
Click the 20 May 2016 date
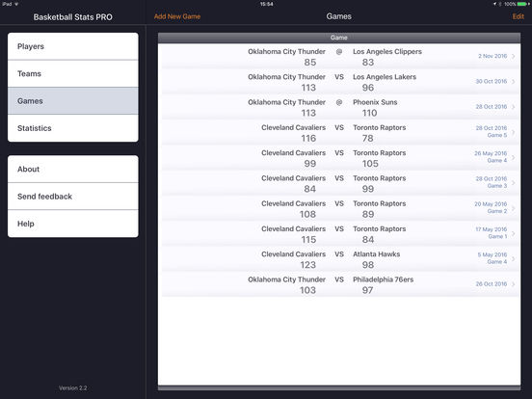pos(491,204)
